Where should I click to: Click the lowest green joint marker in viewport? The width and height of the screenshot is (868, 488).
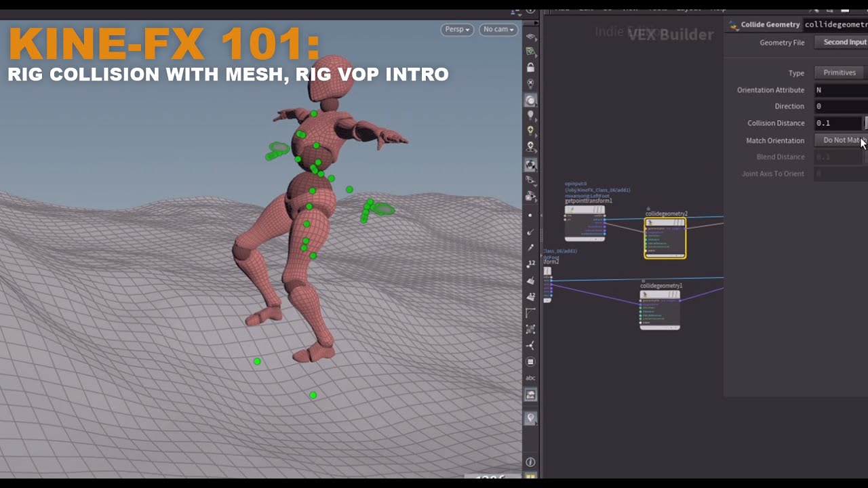click(x=313, y=395)
